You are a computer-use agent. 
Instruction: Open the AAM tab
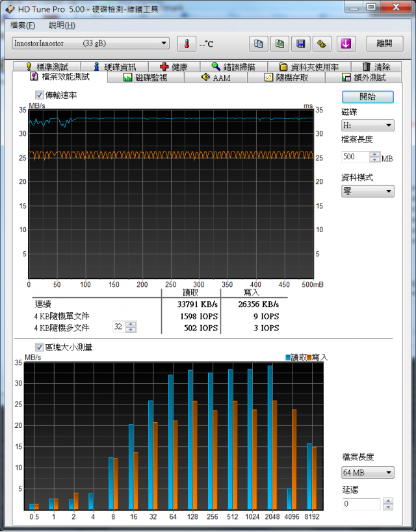point(216,77)
